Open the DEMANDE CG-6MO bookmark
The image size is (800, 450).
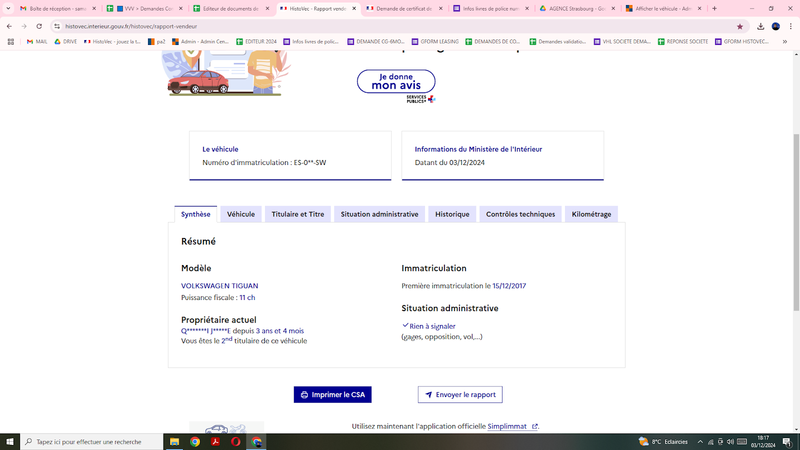click(x=376, y=42)
